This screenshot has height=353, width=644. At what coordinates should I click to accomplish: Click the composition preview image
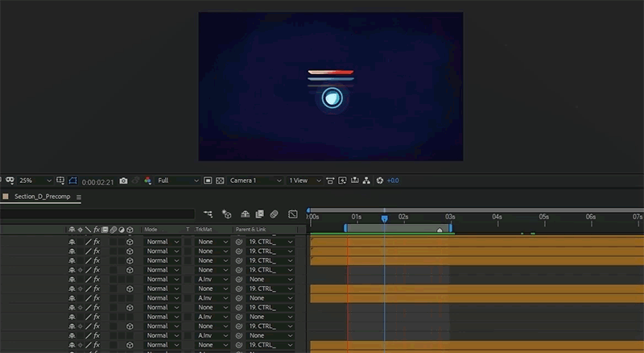(331, 86)
